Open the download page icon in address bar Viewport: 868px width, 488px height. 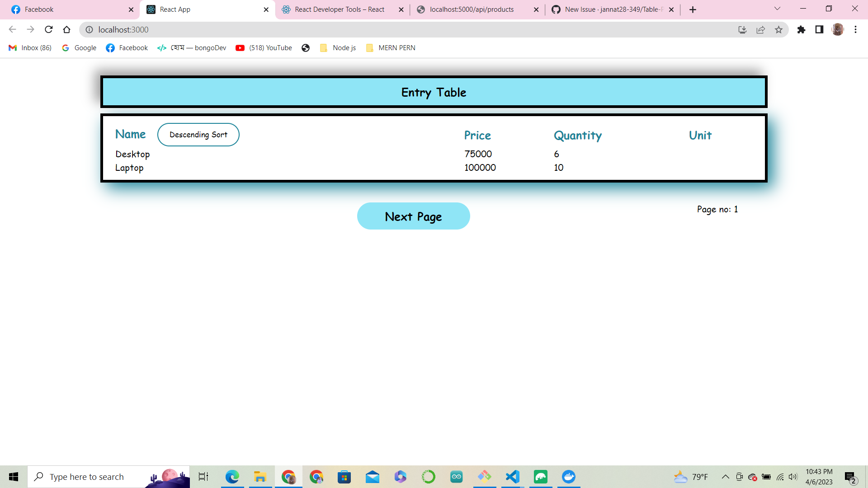point(742,30)
